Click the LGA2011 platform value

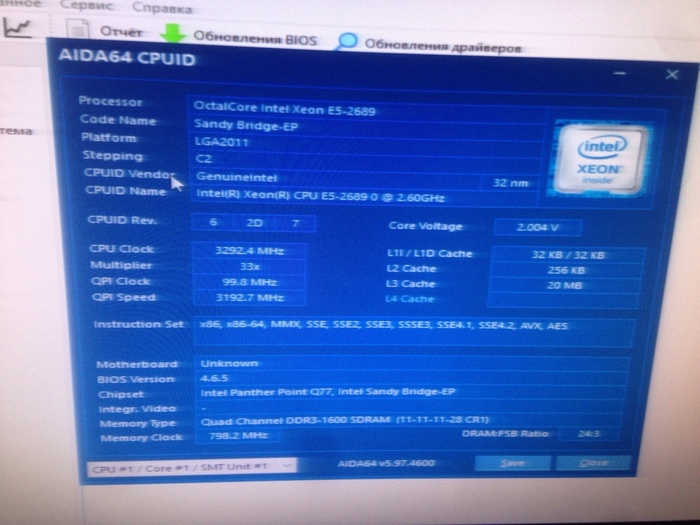(x=221, y=142)
